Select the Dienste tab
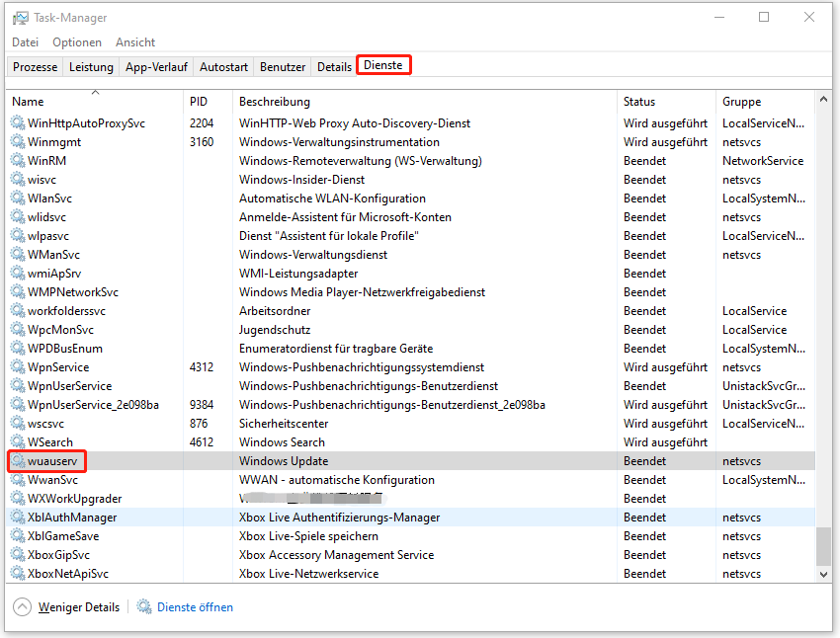This screenshot has width=840, height=638. [x=383, y=65]
